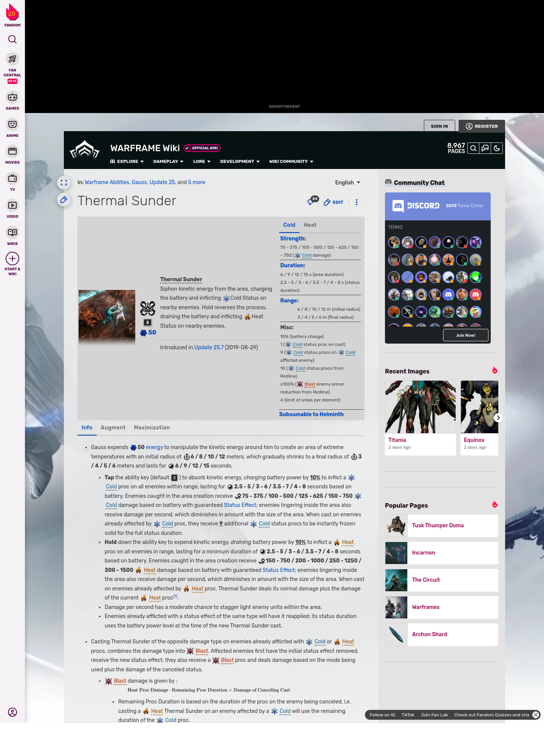Click the Thermal Sunder ability glyph icon
The image size is (544, 756).
pyautogui.click(x=148, y=308)
